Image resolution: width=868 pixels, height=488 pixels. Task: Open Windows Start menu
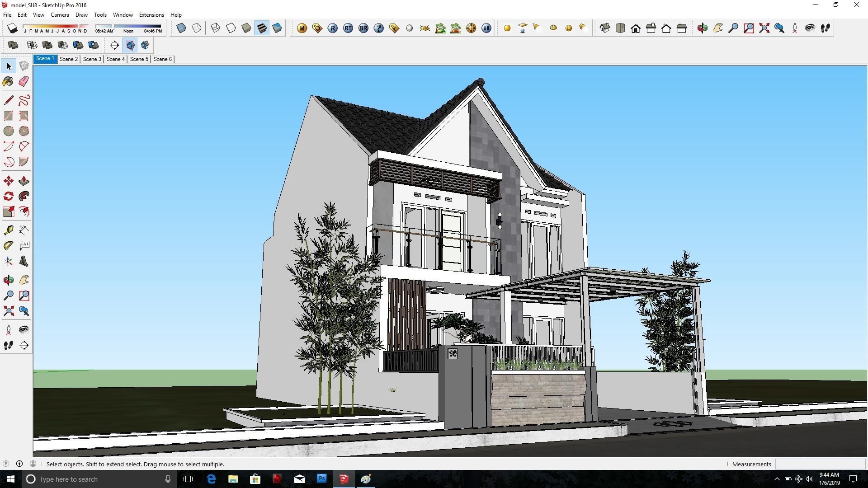click(x=11, y=479)
